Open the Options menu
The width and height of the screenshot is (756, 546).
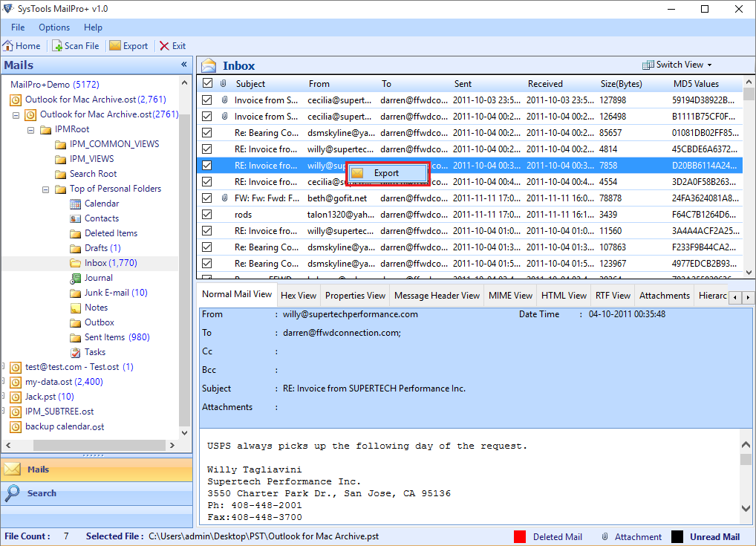pos(54,27)
